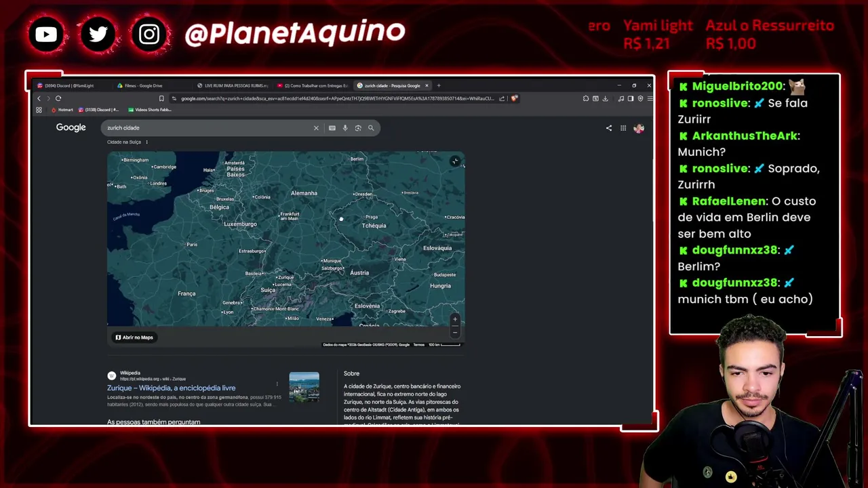Image resolution: width=868 pixels, height=488 pixels.
Task: Click ArkanthusTheArk's name in chat
Action: pos(745,136)
